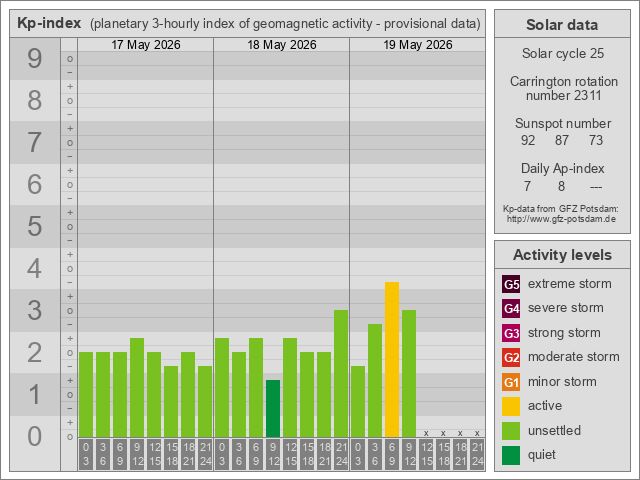Click sunspot number value 92
The height and width of the screenshot is (480, 640).
tap(528, 140)
